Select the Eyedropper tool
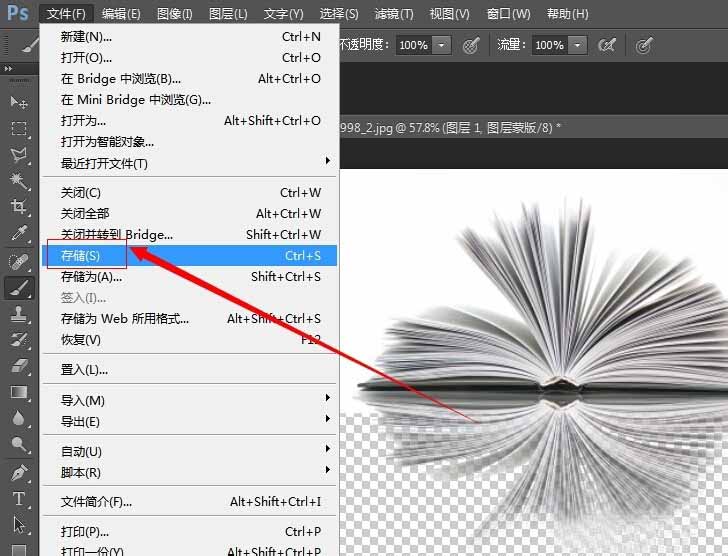The image size is (728, 556). pyautogui.click(x=19, y=233)
